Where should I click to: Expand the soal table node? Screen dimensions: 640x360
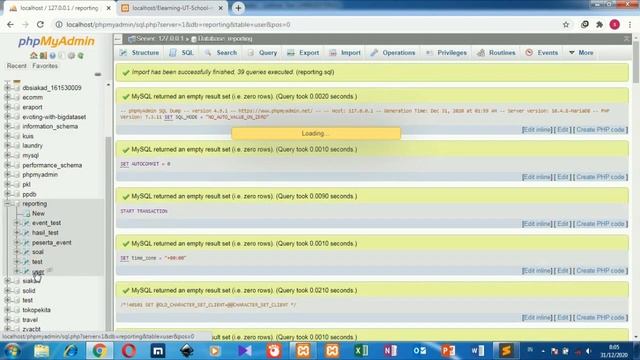coord(17,252)
